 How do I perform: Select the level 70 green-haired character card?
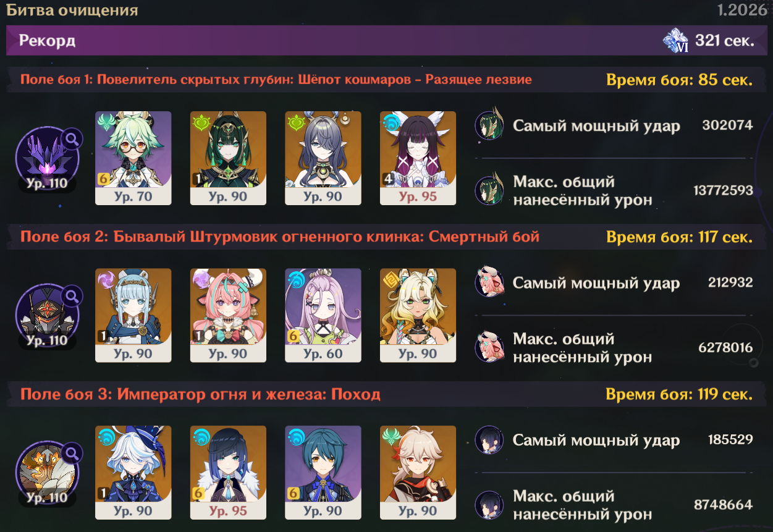(133, 158)
